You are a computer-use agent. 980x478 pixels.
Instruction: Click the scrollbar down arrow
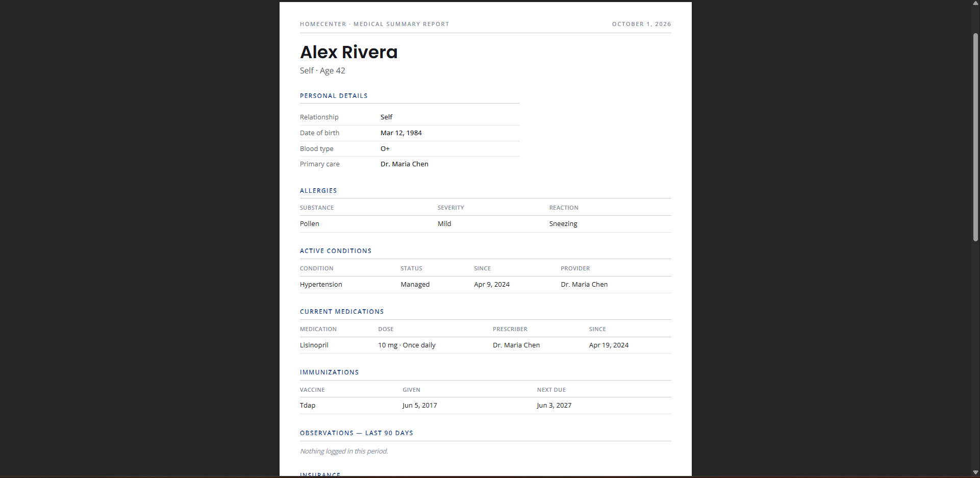(x=975, y=472)
